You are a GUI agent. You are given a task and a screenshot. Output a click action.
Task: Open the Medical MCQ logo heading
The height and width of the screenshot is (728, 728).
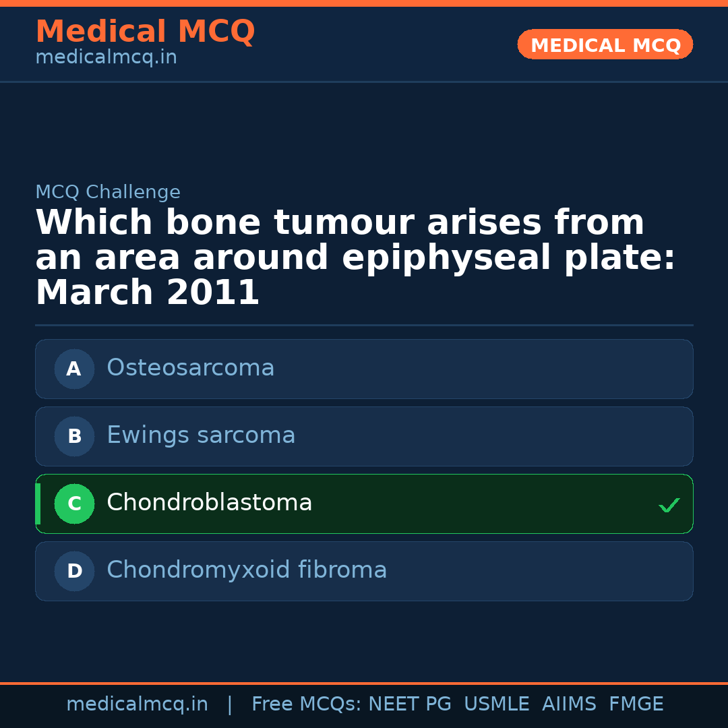pyautogui.click(x=145, y=31)
